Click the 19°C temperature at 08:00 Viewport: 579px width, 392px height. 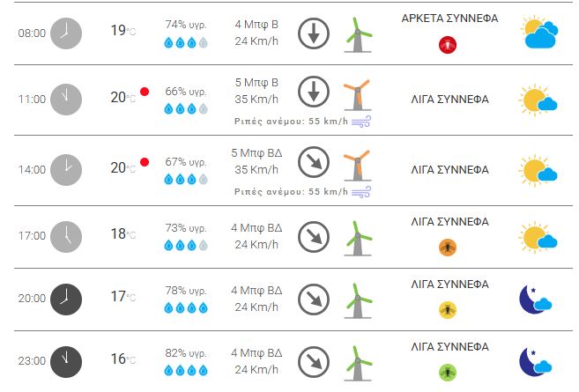(122, 32)
